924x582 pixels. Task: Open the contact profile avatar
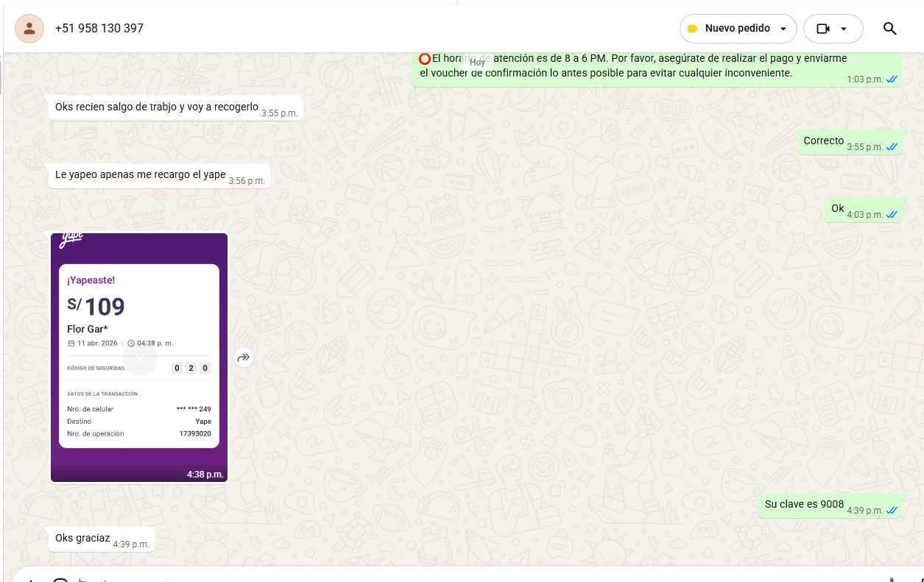click(29, 29)
